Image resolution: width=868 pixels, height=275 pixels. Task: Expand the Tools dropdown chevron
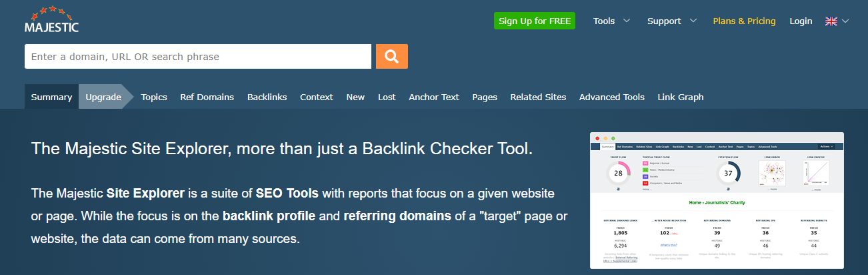pyautogui.click(x=627, y=21)
